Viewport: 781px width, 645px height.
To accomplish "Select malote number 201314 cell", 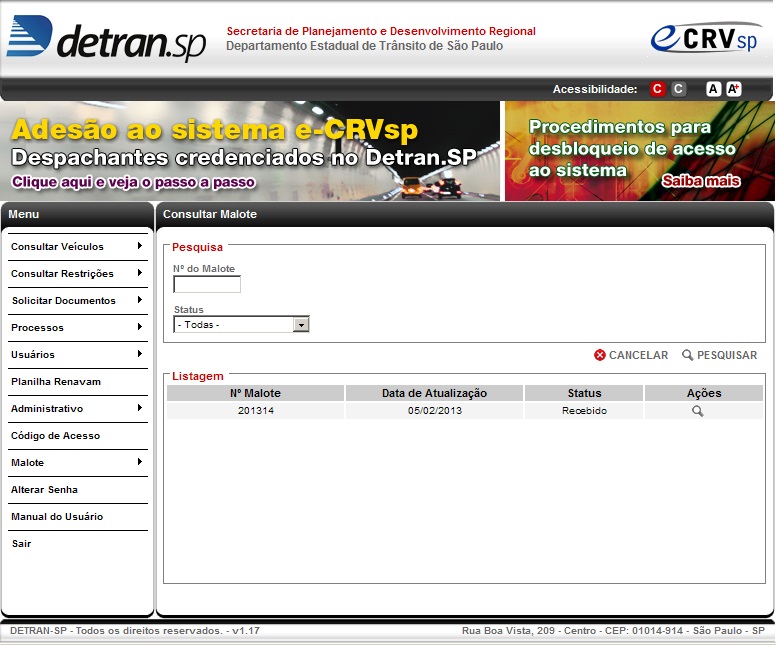I will tap(256, 410).
